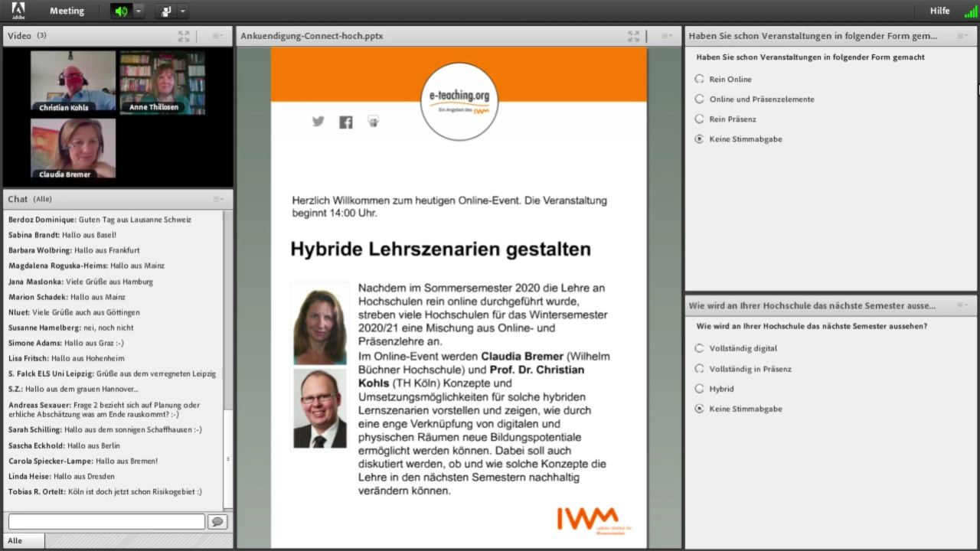Click S.Z.'s Hannover message
This screenshot has height=551, width=980.
pos(73,389)
